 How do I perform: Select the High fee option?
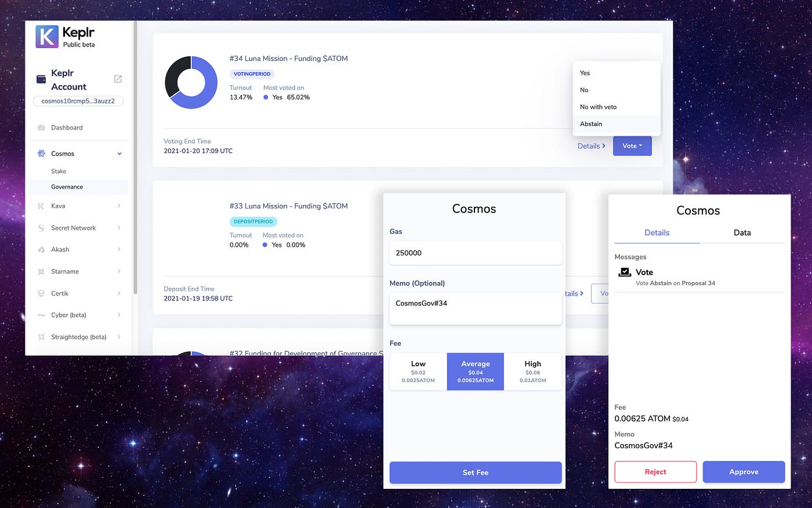click(532, 372)
